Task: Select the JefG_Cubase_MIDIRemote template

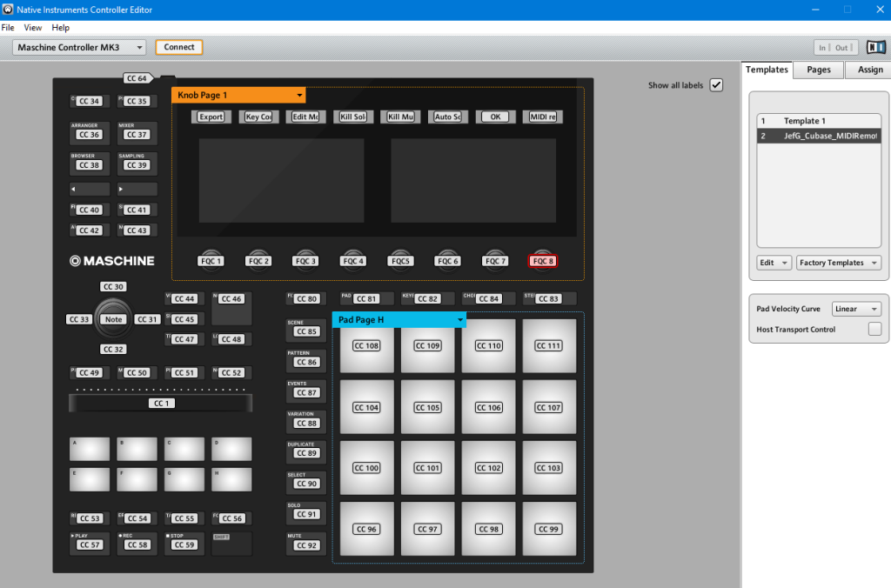Action: 819,136
